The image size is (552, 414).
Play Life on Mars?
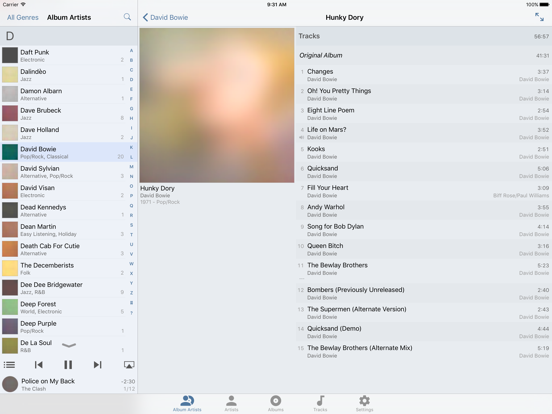424,133
